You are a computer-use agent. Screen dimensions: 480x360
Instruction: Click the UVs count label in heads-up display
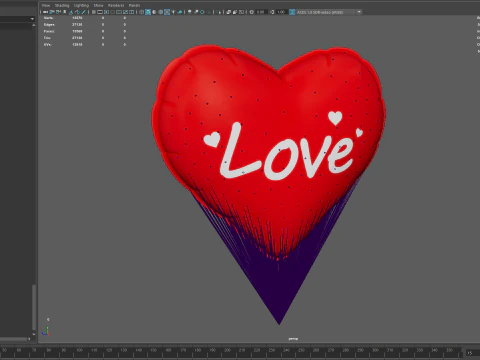click(x=47, y=45)
